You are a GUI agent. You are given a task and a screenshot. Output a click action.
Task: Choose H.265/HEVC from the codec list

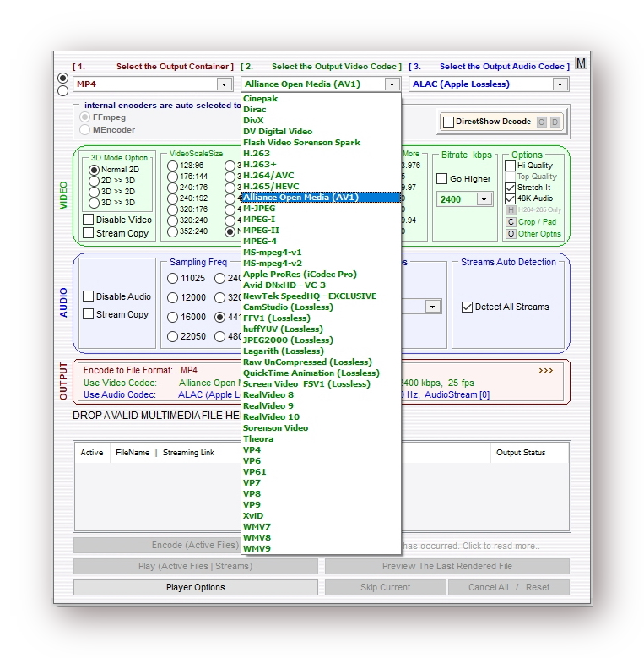(322, 187)
